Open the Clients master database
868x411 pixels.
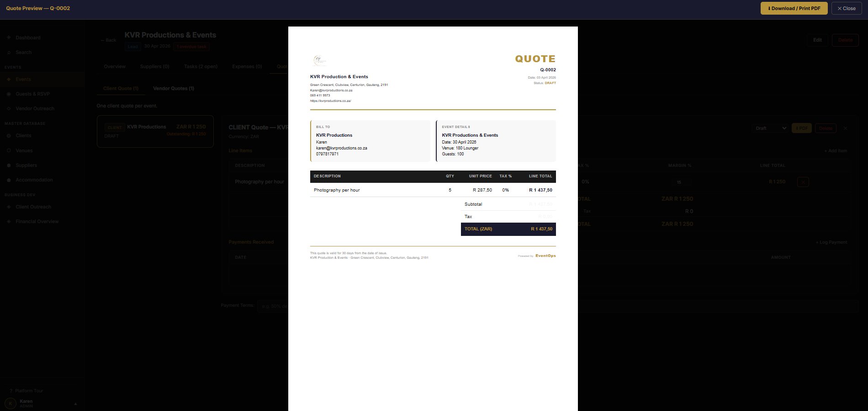tap(23, 136)
